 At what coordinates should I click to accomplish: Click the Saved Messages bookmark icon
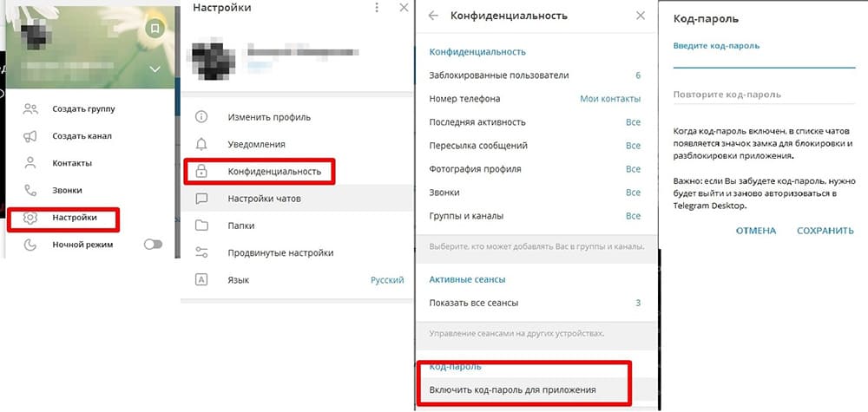click(x=155, y=29)
